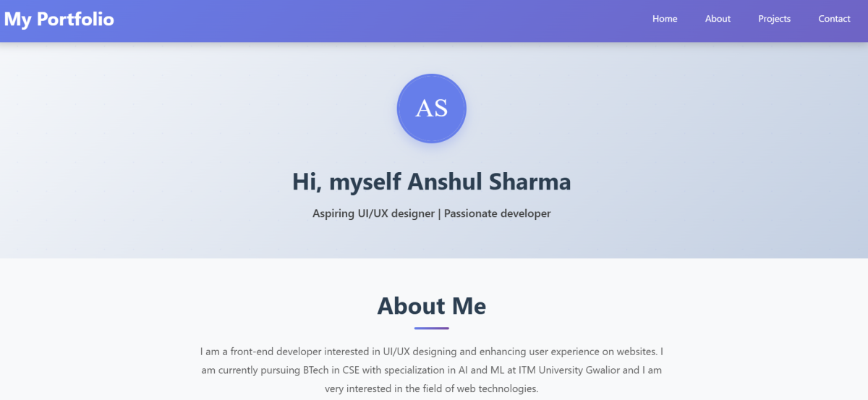Click the My Portfolio site logo

(x=59, y=20)
